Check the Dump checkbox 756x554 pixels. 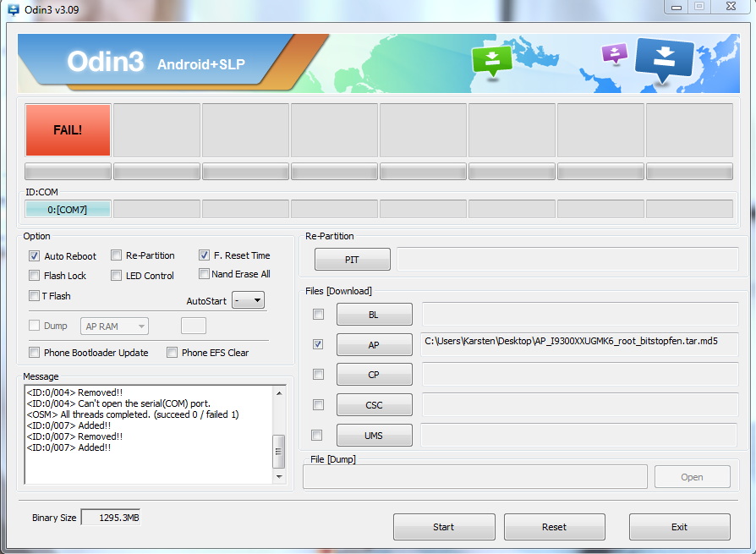pyautogui.click(x=34, y=326)
